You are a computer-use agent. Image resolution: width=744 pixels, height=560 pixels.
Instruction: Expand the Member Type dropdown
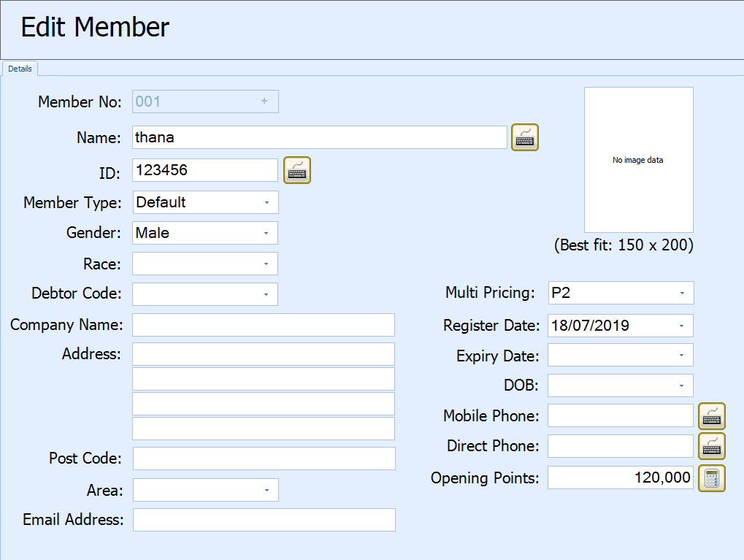click(266, 202)
